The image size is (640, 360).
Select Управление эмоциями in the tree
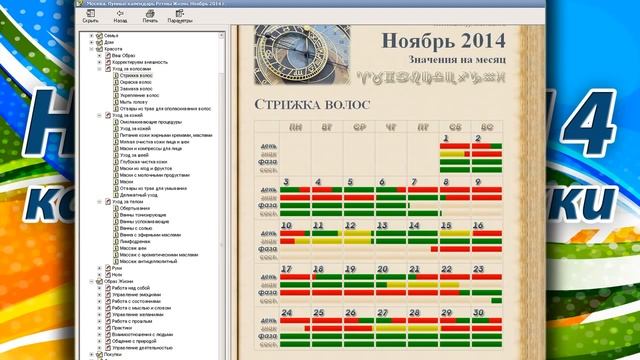pos(136,294)
